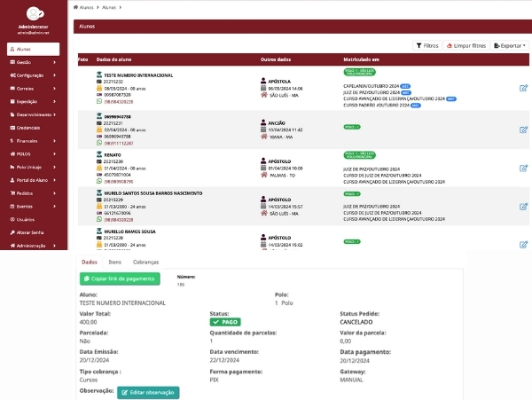Click WhatsApp icon in 06996940788 row

point(99,143)
